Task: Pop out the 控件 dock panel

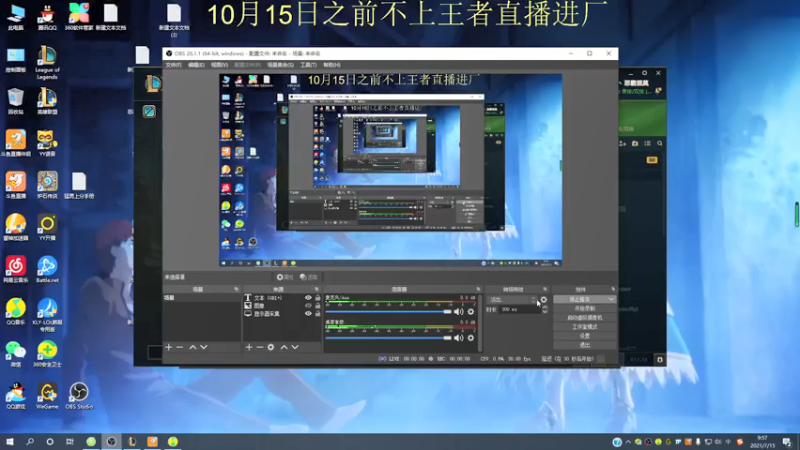Action: (x=613, y=289)
